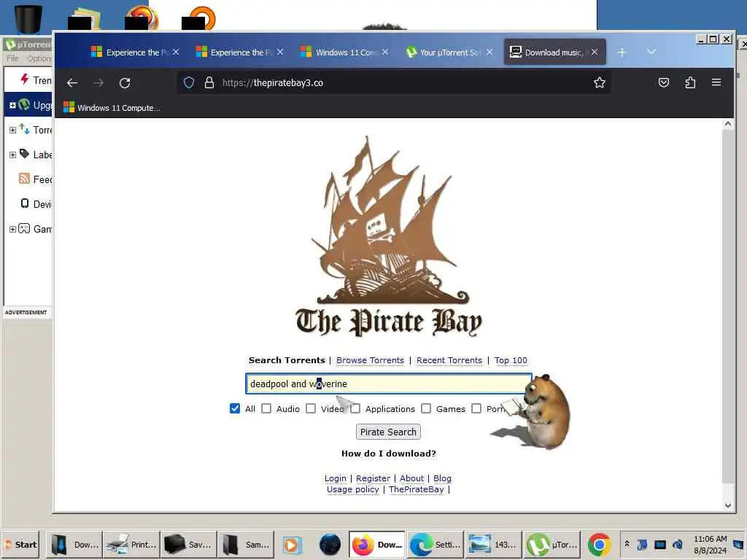Open the taskbar clock showing 11:06 AM
The height and width of the screenshot is (560, 747).
711,545
